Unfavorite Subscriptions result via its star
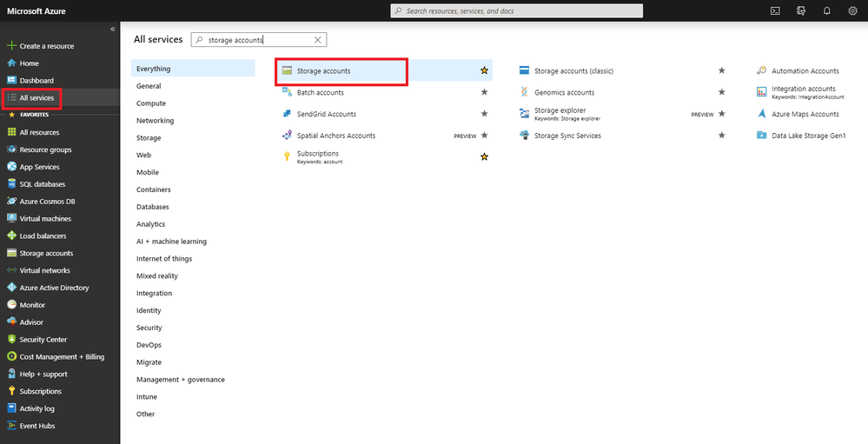The width and height of the screenshot is (868, 444). coord(484,156)
